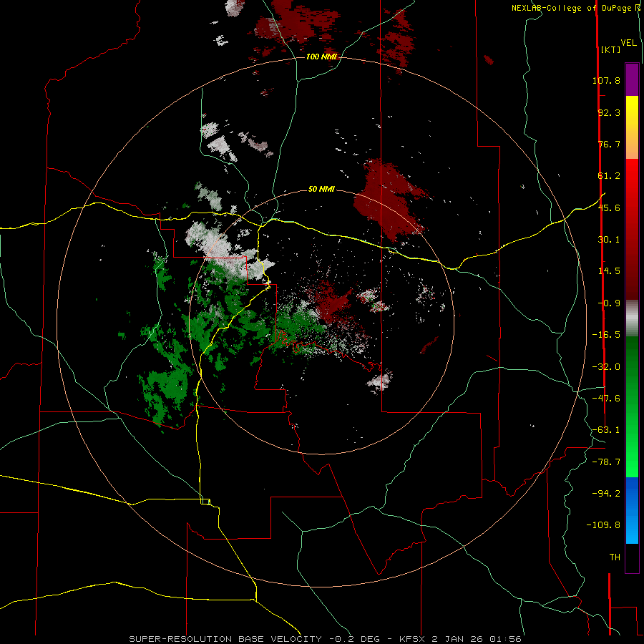
Task: Click the -94.2 legend value
Action: (606, 494)
